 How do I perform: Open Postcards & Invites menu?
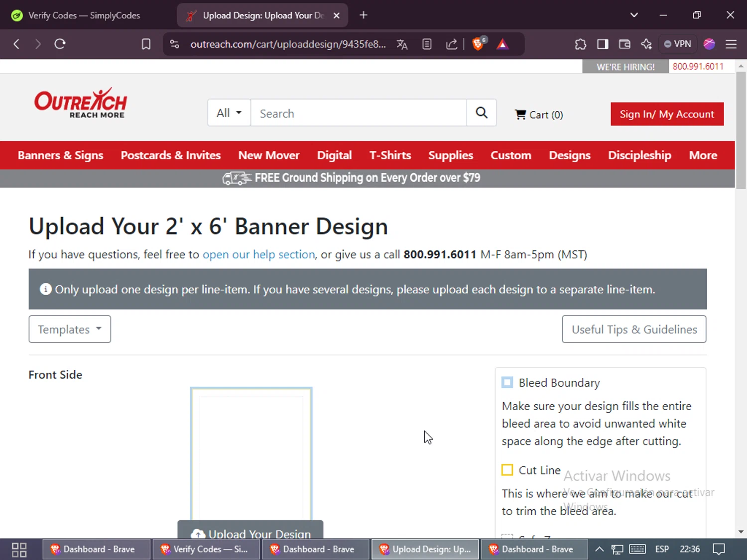coord(170,155)
